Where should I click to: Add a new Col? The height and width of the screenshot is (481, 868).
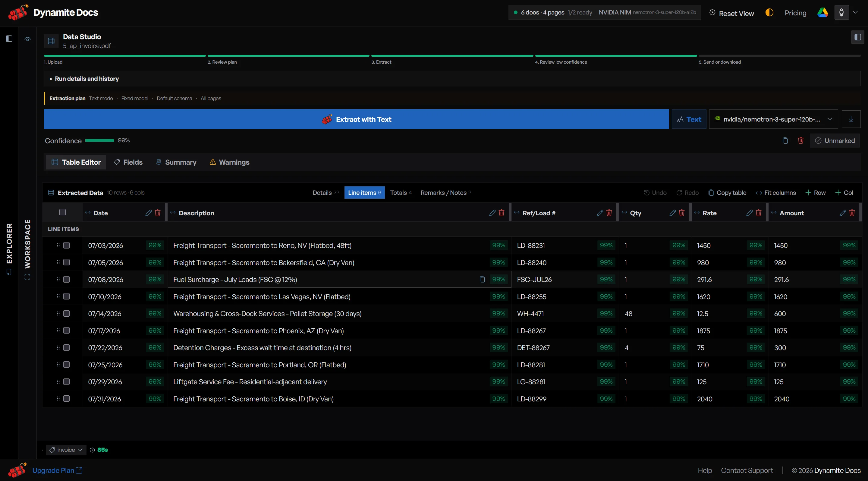(x=844, y=193)
